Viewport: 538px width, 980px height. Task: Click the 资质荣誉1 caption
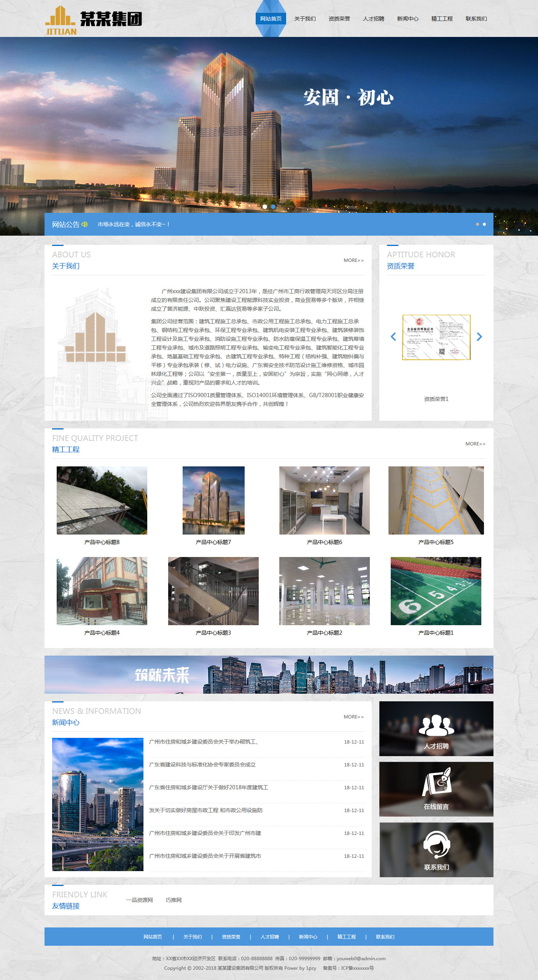coord(436,399)
